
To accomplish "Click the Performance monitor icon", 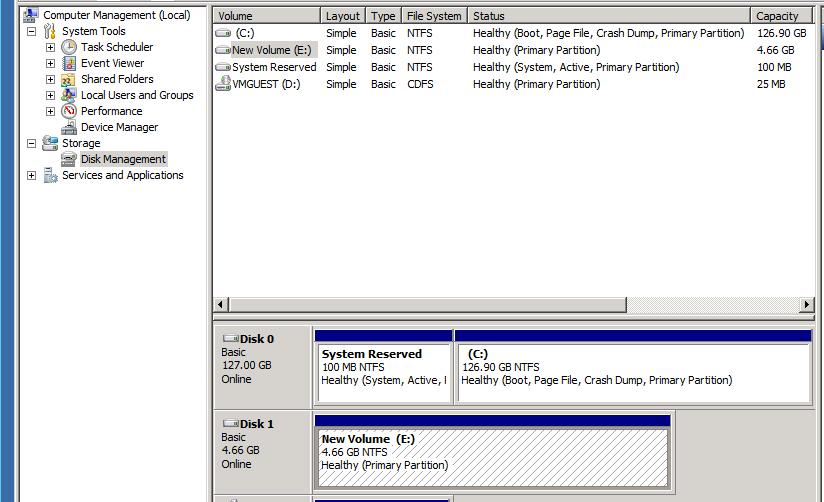I will pyautogui.click(x=69, y=111).
